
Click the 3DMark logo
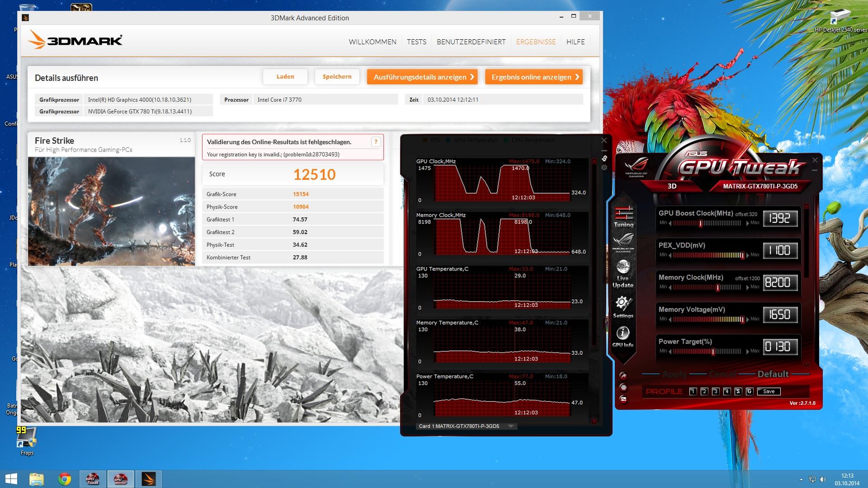click(75, 40)
